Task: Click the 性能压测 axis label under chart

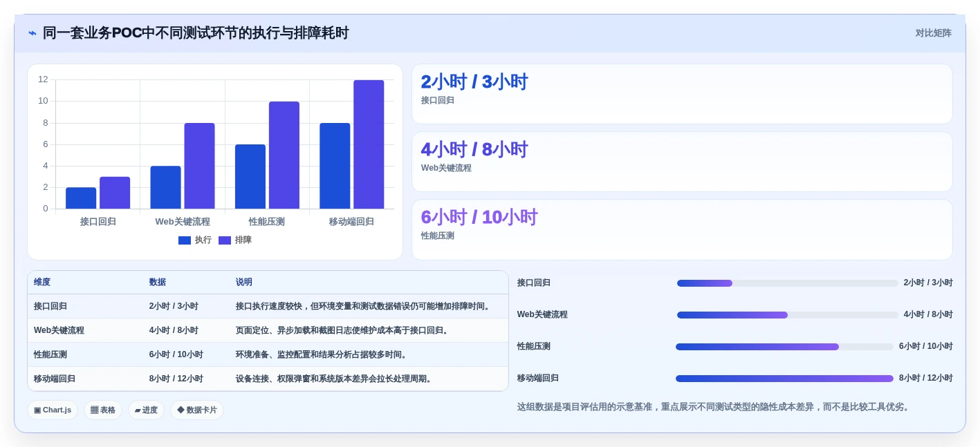Action: click(267, 222)
